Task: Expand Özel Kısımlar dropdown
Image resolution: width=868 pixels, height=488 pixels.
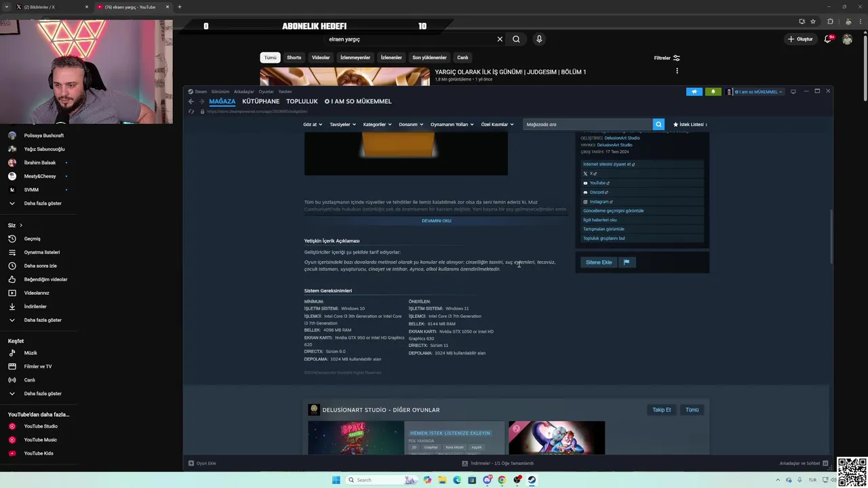Action: pyautogui.click(x=497, y=125)
